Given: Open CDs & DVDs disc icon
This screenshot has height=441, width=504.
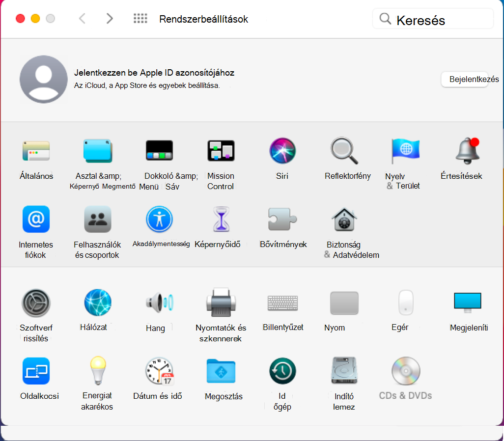Looking at the screenshot, I should (x=406, y=371).
